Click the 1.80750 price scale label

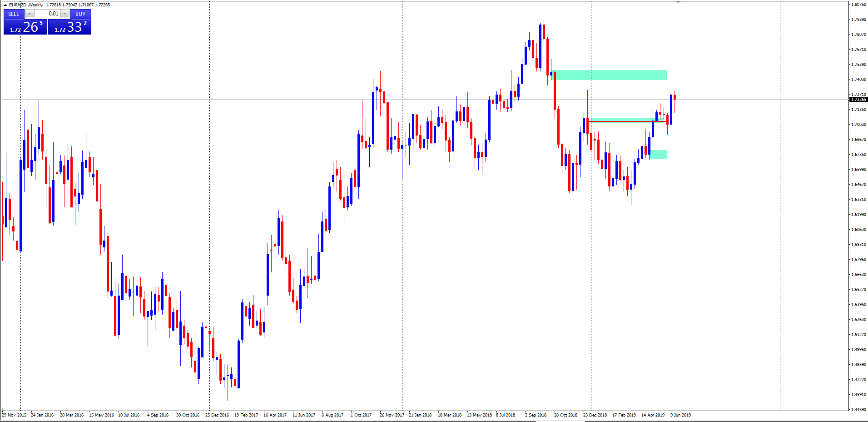click(x=858, y=5)
